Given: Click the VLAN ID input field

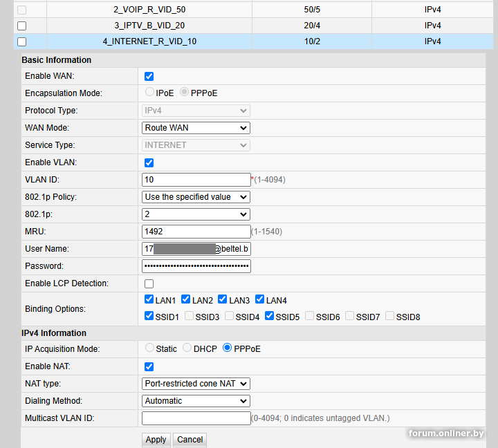Looking at the screenshot, I should 196,180.
